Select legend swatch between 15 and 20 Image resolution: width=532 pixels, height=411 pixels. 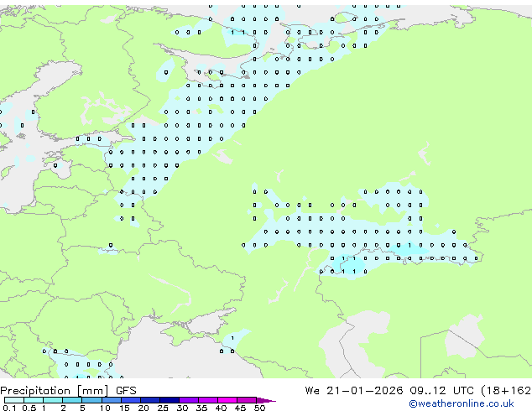pos(131,400)
